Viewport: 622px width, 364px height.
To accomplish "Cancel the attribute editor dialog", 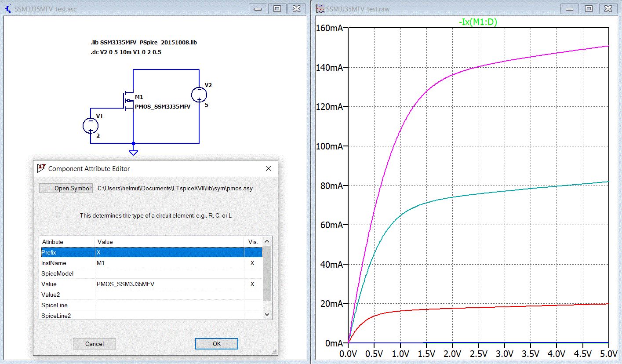I will click(95, 344).
